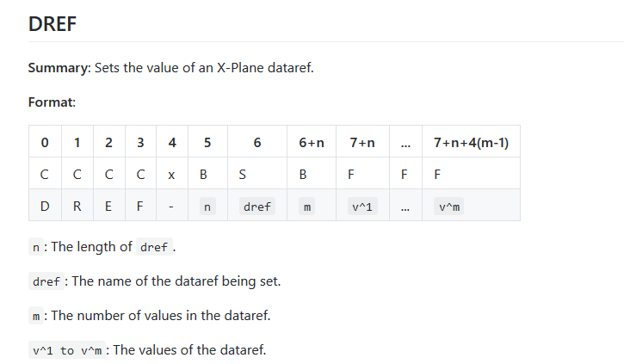Click the 'n' code label before 'The length'
The image size is (624, 364).
pos(36,247)
